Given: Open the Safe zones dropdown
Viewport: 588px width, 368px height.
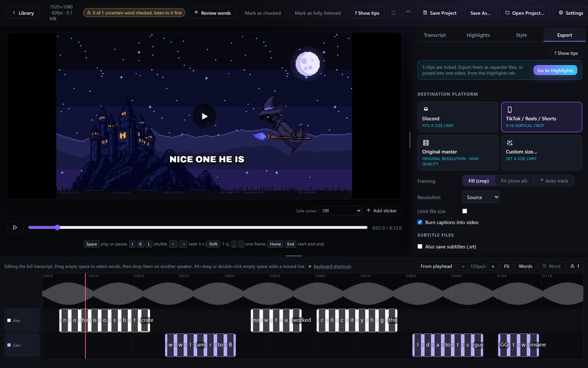Looking at the screenshot, I should [340, 210].
